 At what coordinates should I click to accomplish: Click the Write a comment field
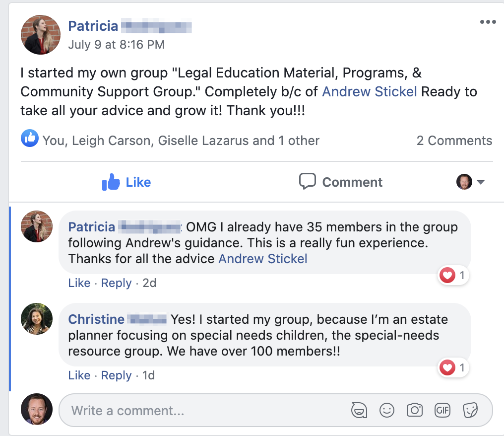click(x=198, y=411)
